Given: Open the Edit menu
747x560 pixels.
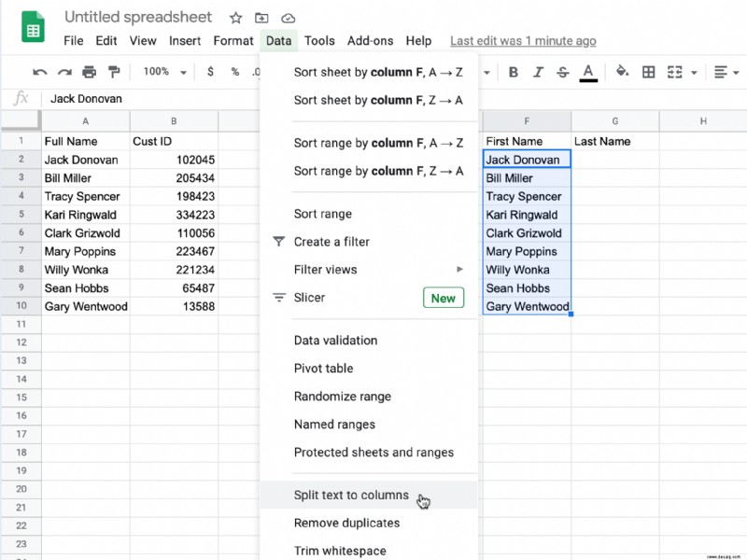Looking at the screenshot, I should coord(106,41).
